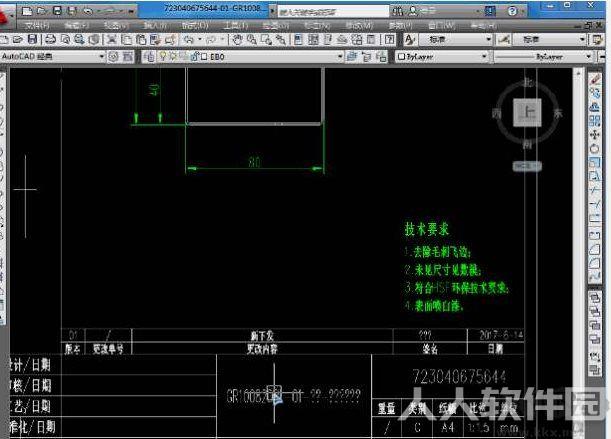Click the Publish icon
Image resolution: width=611 pixels, height=439 pixels.
click(x=79, y=39)
